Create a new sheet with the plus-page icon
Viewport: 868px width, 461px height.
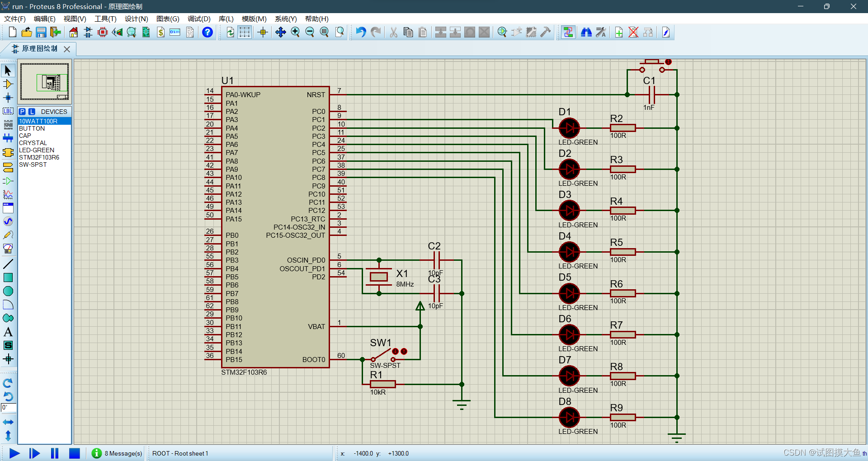(x=618, y=32)
